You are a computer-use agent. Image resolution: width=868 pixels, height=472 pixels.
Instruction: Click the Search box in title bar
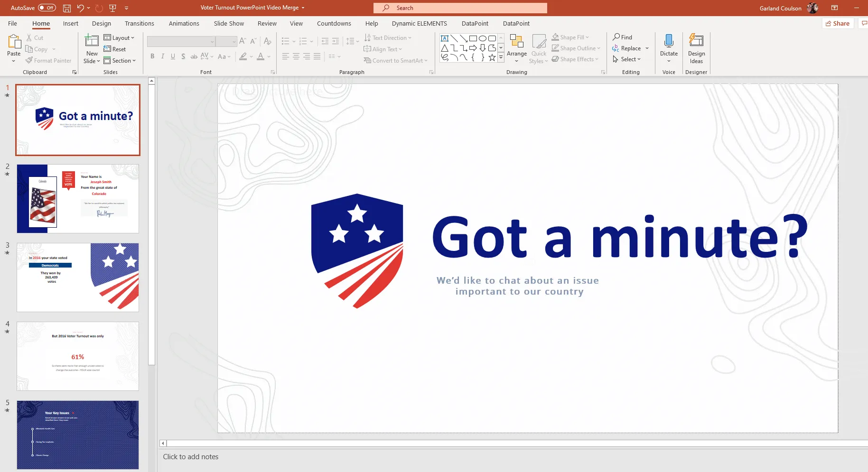pos(460,8)
